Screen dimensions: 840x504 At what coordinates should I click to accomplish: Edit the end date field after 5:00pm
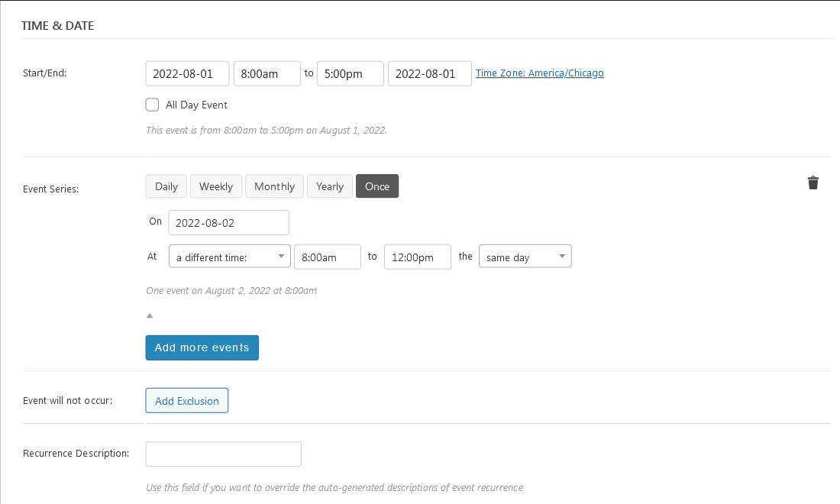(429, 74)
